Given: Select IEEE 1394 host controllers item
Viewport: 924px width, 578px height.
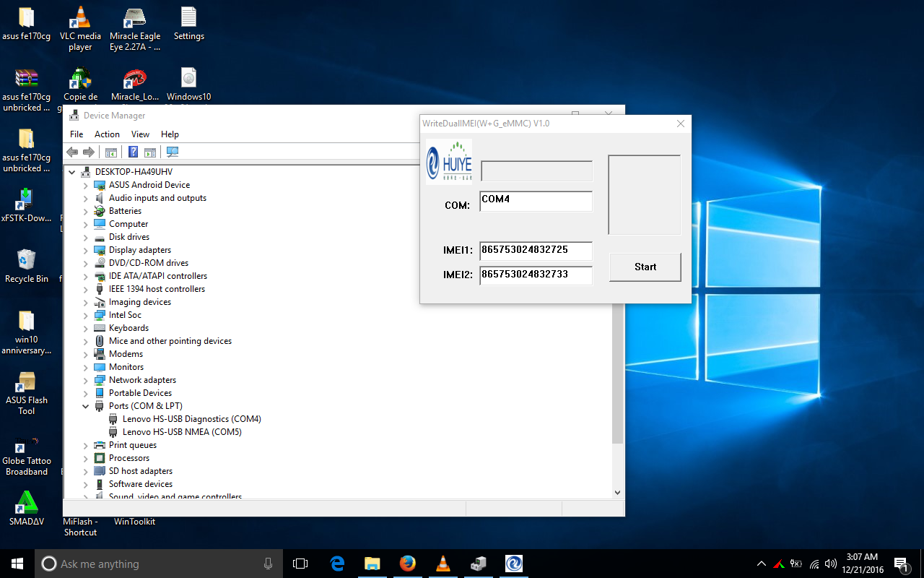Looking at the screenshot, I should [x=157, y=289].
